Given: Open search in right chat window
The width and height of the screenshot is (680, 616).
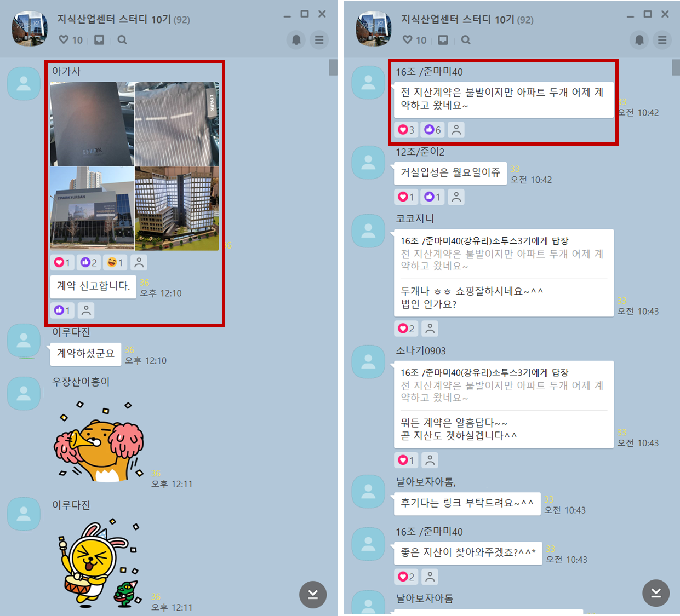Looking at the screenshot, I should pos(466,40).
